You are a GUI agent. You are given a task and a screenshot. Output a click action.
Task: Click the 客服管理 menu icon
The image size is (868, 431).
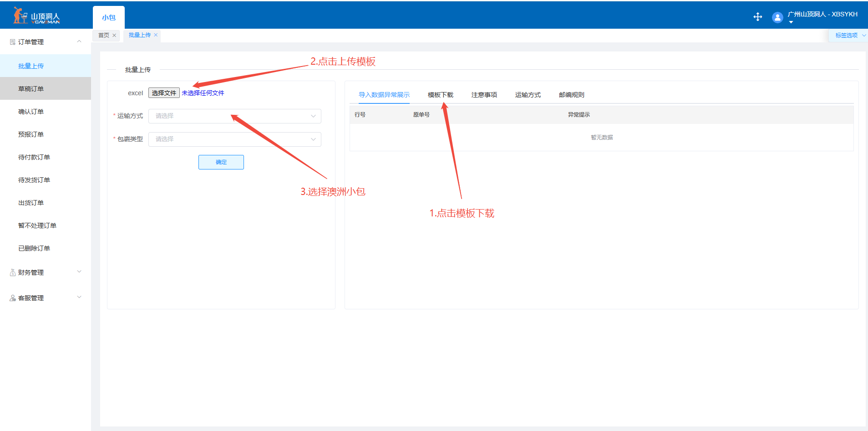13,298
